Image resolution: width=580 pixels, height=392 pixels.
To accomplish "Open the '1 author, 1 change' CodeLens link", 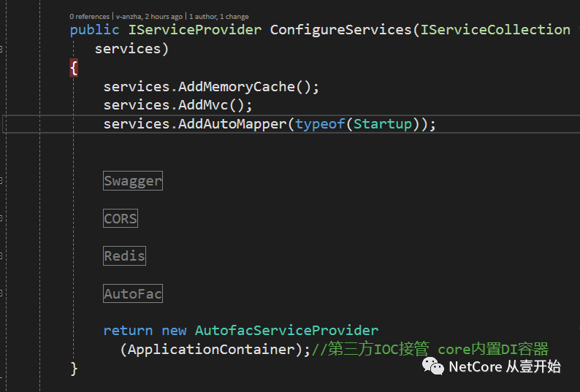I will [x=220, y=16].
